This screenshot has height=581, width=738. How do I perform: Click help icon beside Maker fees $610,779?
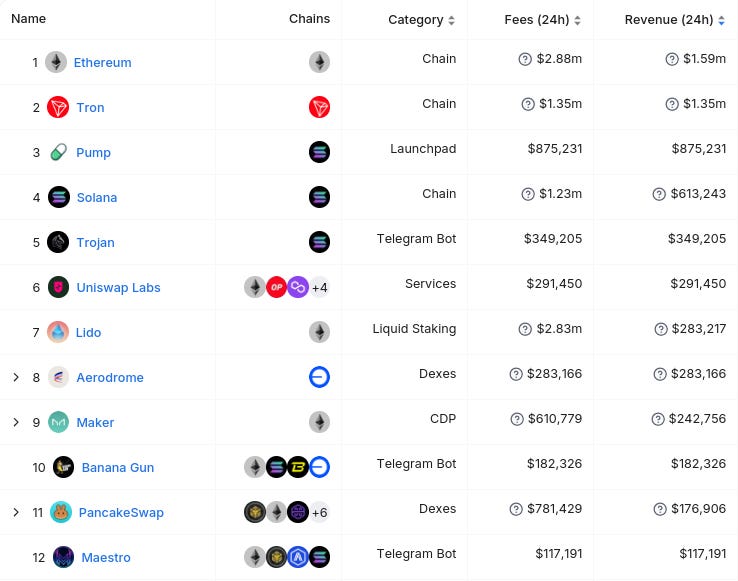coord(517,419)
